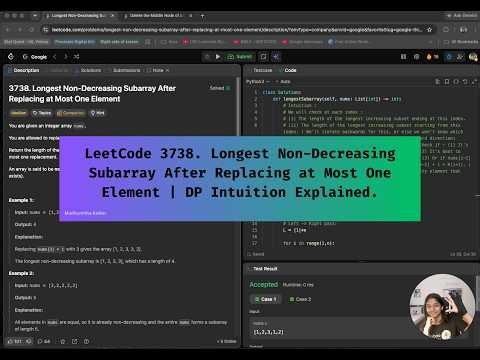This screenshot has width=480, height=360.
Task: Go to next problem arrow
Action: [66, 57]
